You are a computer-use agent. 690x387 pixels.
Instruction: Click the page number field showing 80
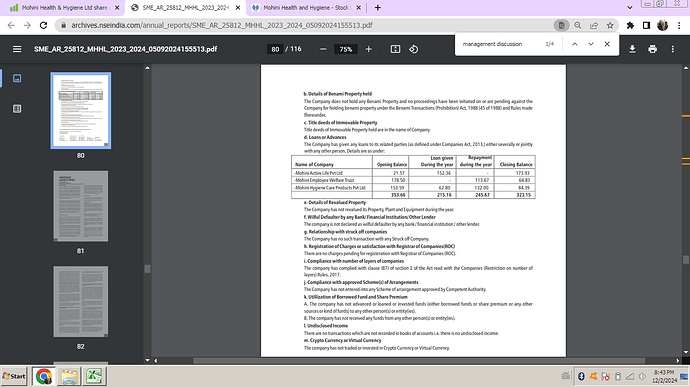[x=275, y=49]
